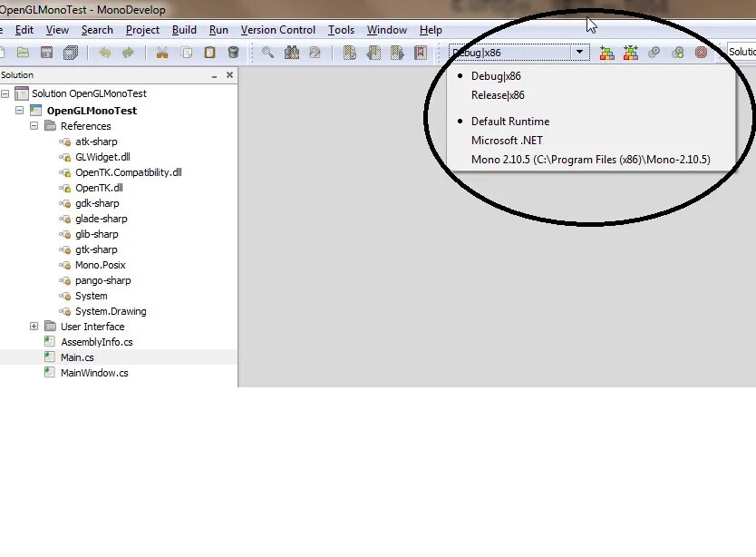Select System.Drawing reference
Screen dimensions: 756x557
111,311
